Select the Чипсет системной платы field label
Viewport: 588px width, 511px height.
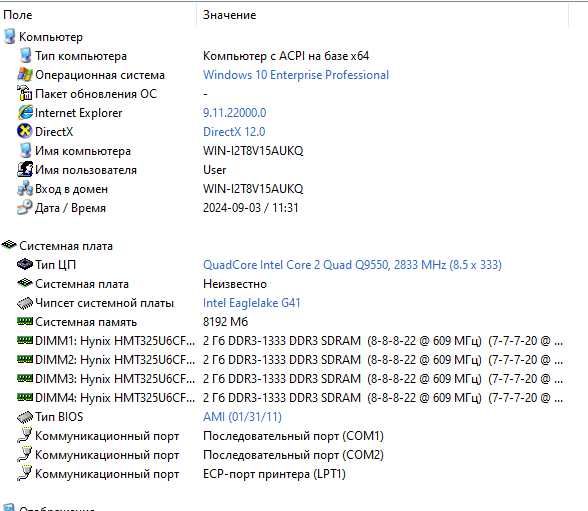pyautogui.click(x=105, y=303)
